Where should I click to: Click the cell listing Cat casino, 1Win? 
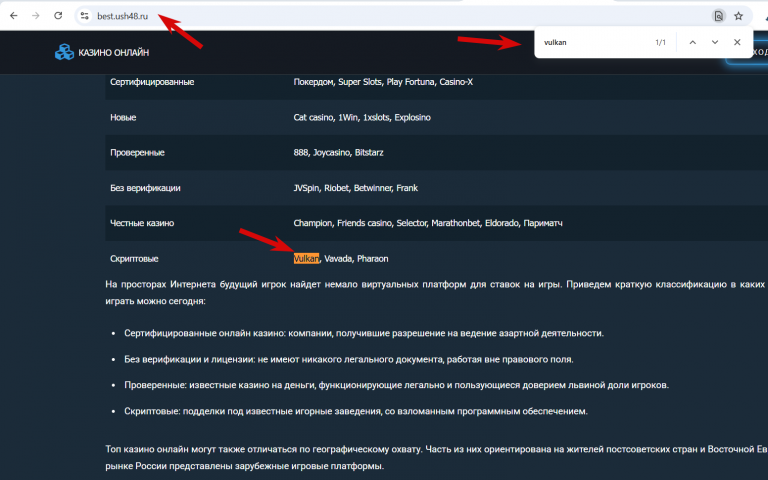point(362,118)
